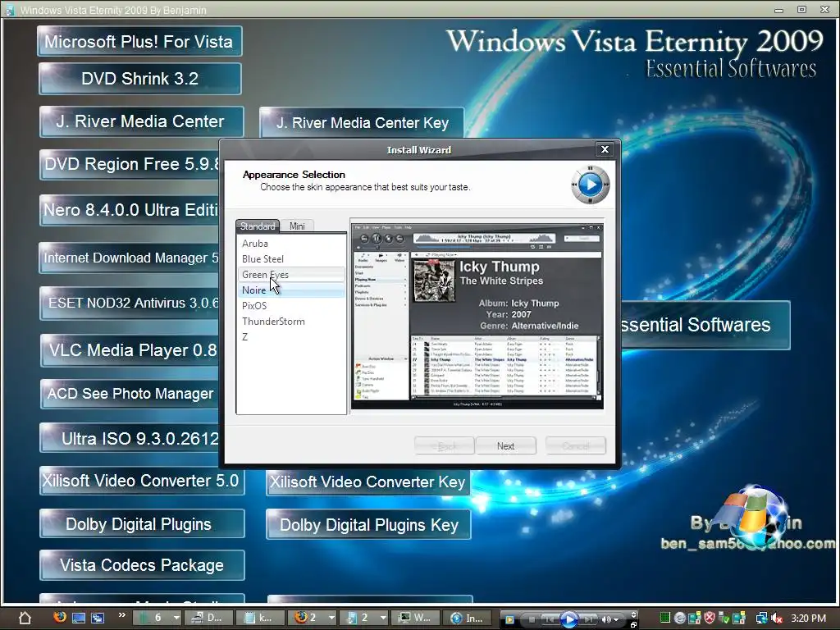Install VLC Media Player
840x630 pixels.
(130, 350)
